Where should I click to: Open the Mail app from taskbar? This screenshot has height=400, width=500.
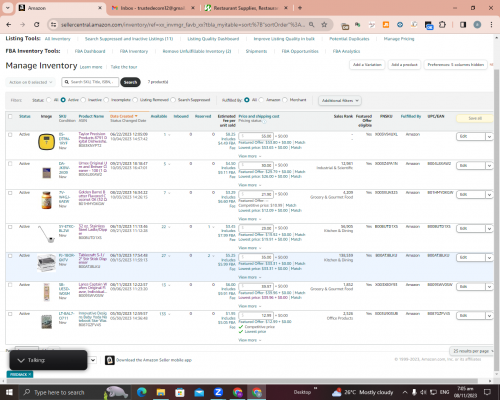click(199, 392)
